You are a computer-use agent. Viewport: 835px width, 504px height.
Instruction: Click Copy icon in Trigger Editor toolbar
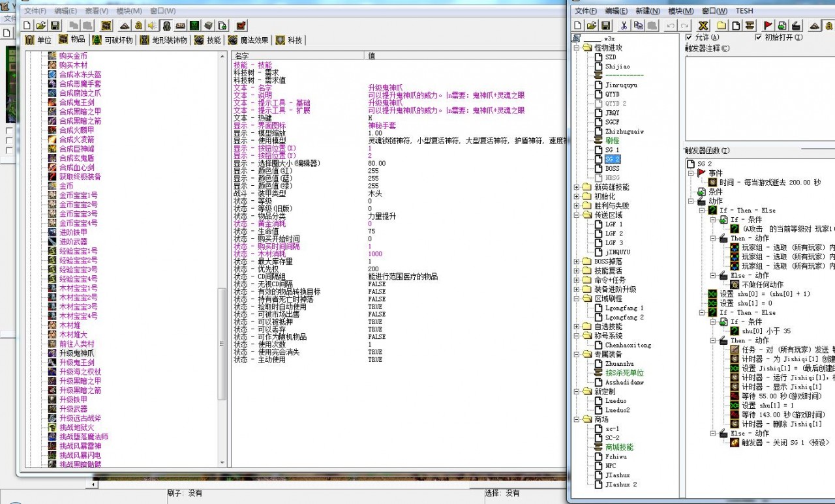pos(639,25)
